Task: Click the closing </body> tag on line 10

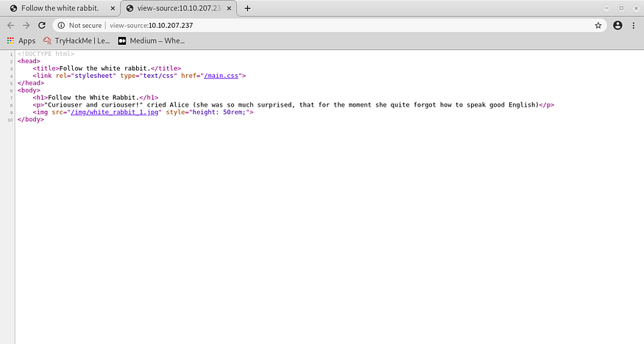Action: pos(30,119)
